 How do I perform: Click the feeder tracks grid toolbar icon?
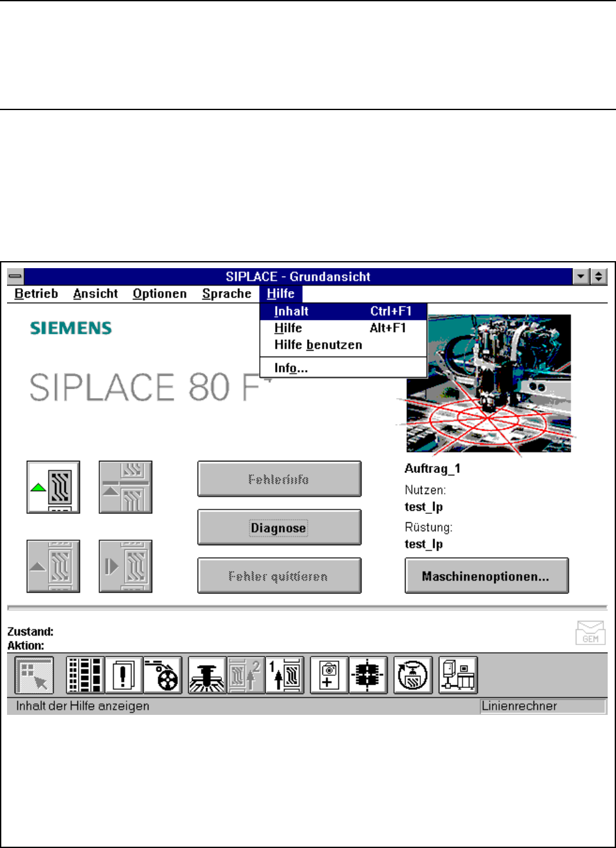85,675
